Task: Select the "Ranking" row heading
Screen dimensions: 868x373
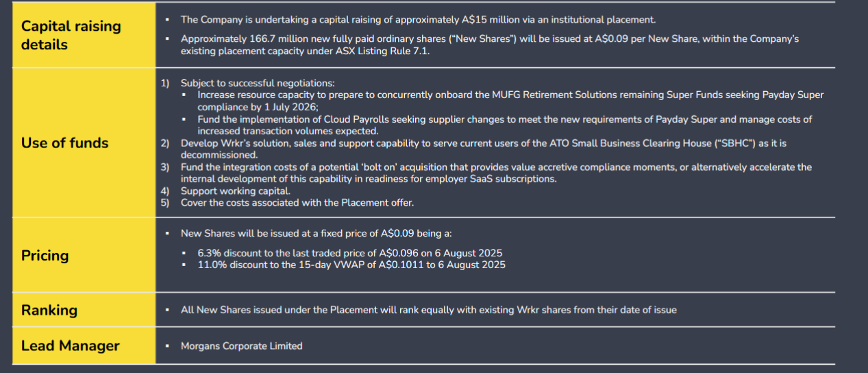Action: tap(49, 310)
